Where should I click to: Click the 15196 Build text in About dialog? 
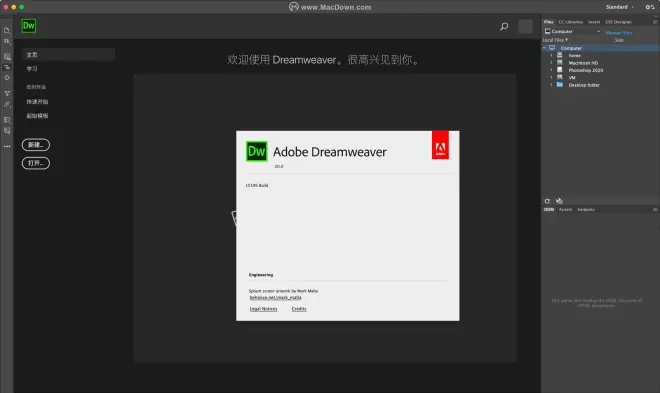coord(257,186)
